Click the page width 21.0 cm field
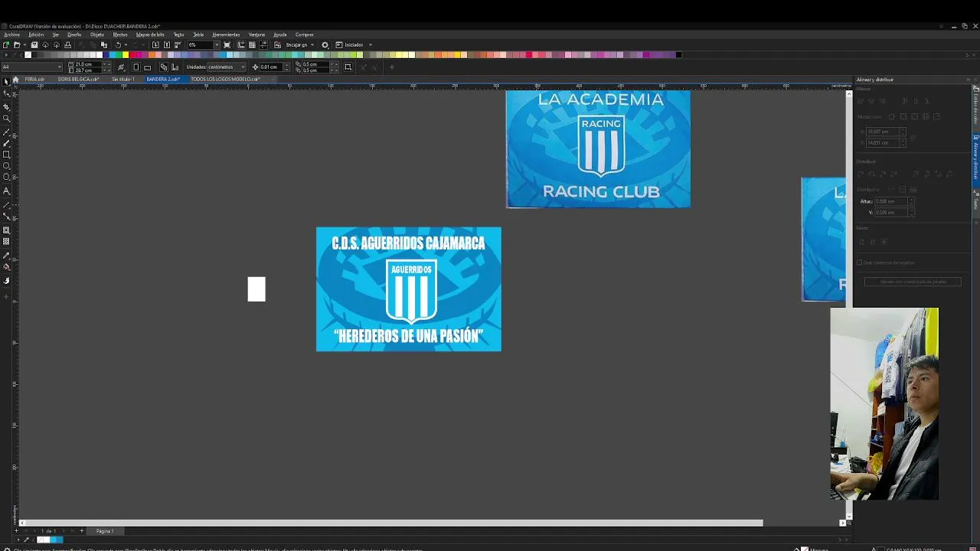The image size is (980, 551). [x=87, y=64]
